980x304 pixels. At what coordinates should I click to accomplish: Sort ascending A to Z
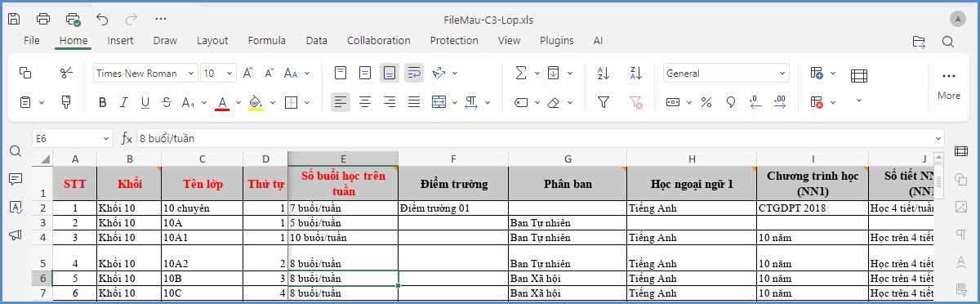click(x=604, y=74)
